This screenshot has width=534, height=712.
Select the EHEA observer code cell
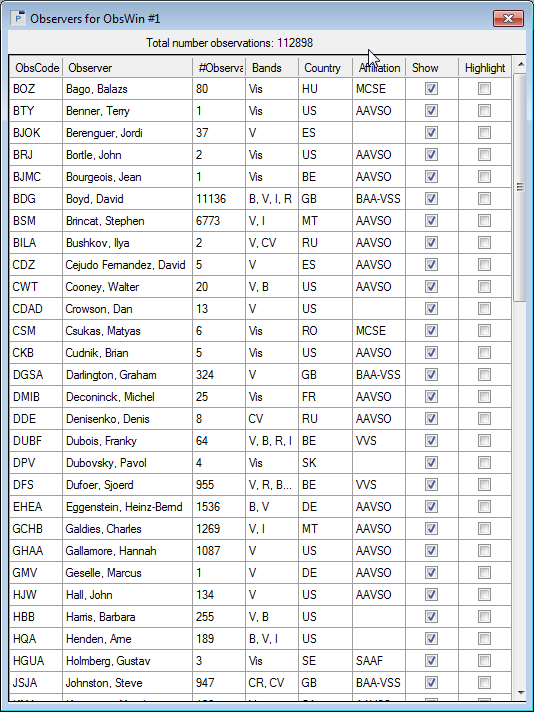[36, 506]
